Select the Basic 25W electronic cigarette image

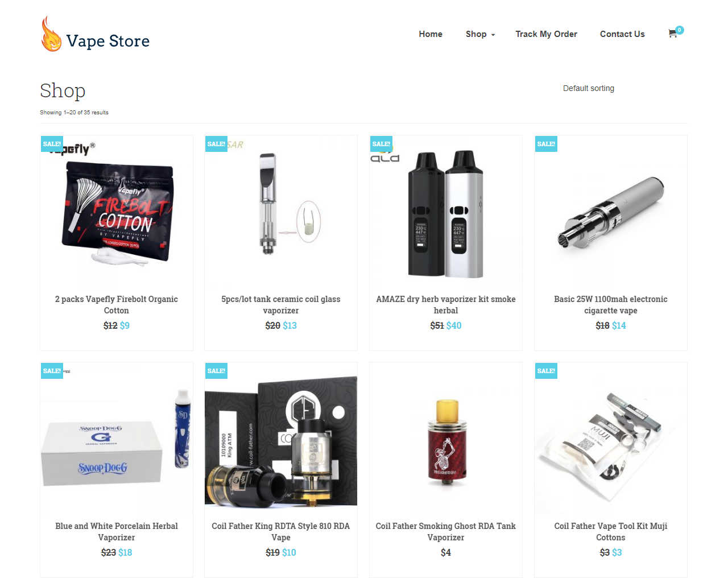(x=611, y=212)
